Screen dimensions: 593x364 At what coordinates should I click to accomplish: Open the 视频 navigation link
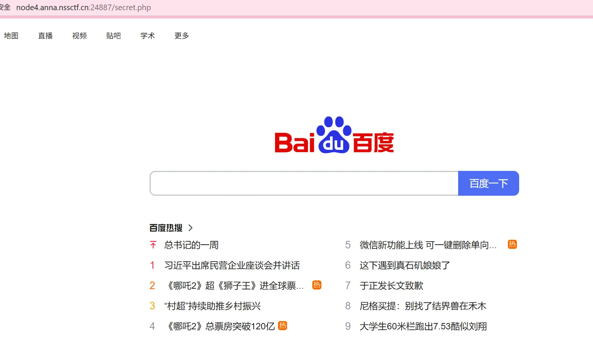[x=79, y=36]
